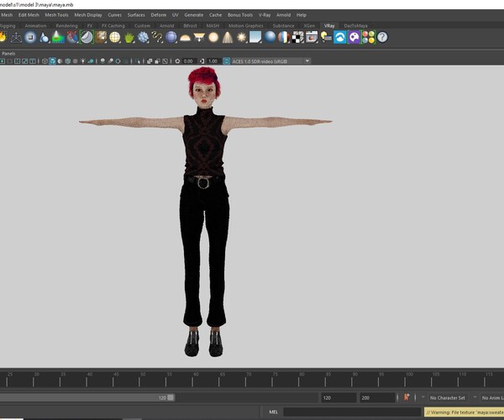This screenshot has height=420, width=504.
Task: Open the blue Chaos Cloud icon
Action: [339, 37]
